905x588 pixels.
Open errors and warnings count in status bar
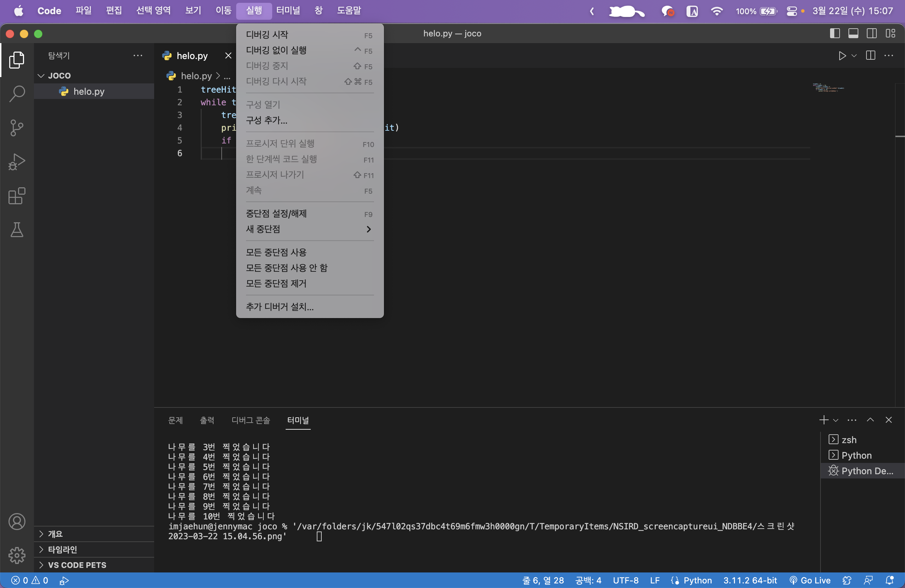pos(30,580)
